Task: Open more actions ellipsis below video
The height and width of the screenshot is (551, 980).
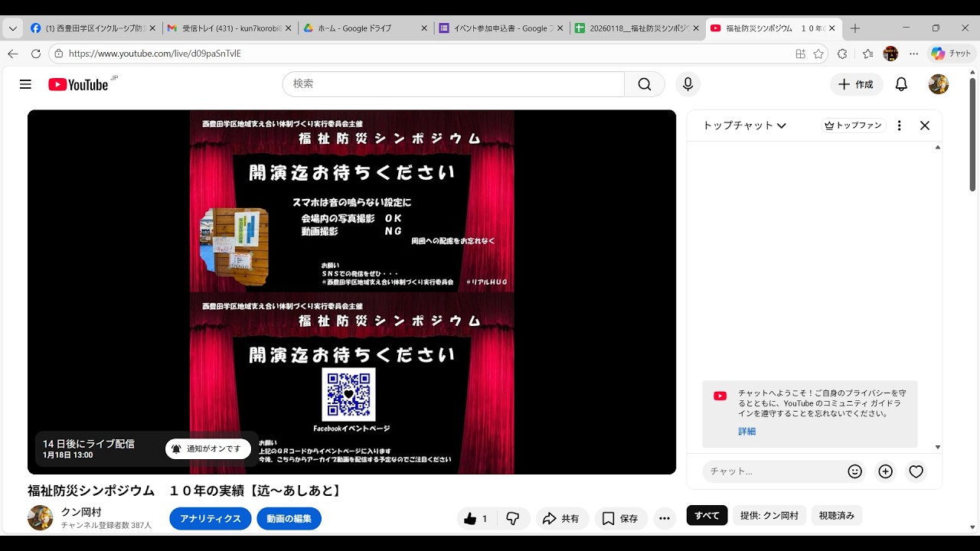Action: (665, 518)
